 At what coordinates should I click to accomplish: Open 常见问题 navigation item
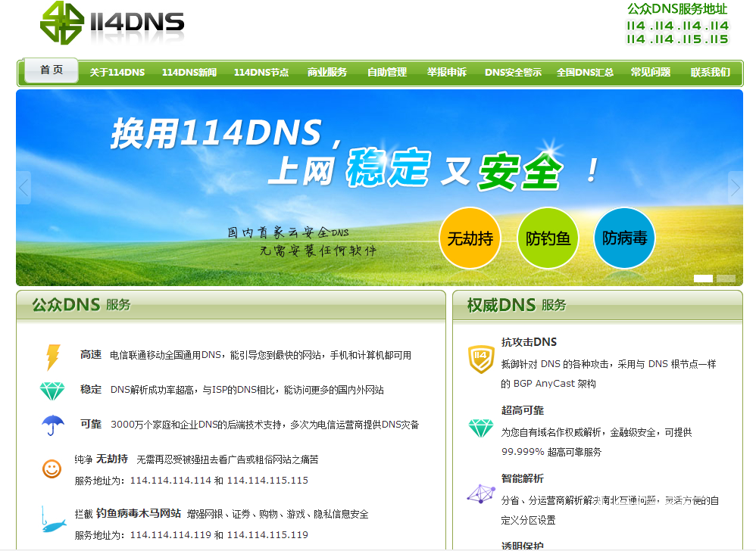[651, 72]
